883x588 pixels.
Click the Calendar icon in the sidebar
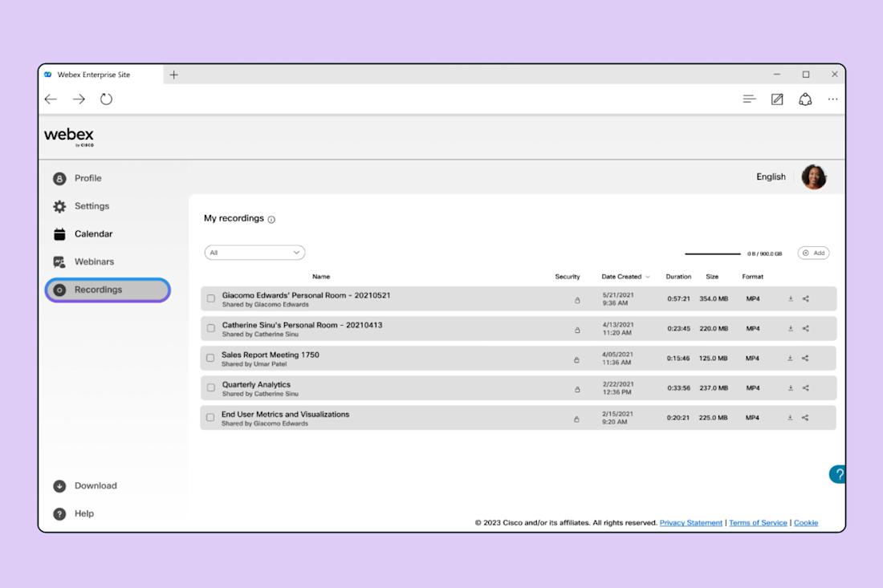pyautogui.click(x=59, y=234)
